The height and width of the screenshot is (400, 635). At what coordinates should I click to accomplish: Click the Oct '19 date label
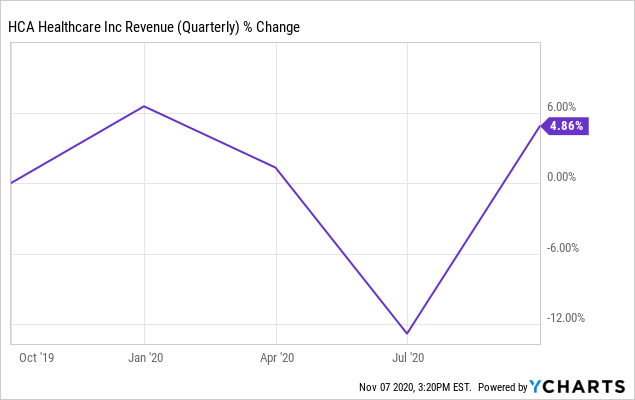[x=36, y=357]
